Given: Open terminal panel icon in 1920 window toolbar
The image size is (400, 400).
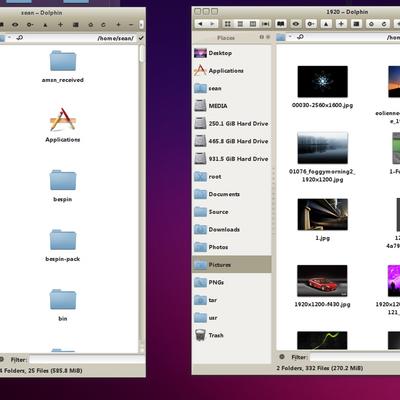Looking at the screenshot, I should click(x=356, y=24).
